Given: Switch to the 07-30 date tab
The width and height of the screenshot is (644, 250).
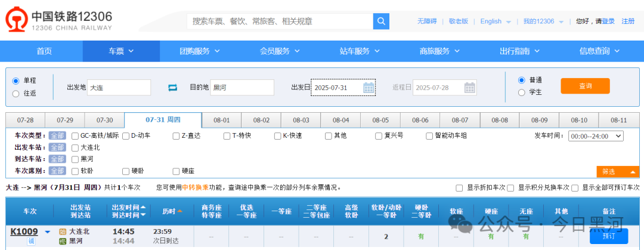Looking at the screenshot, I should [105, 121].
